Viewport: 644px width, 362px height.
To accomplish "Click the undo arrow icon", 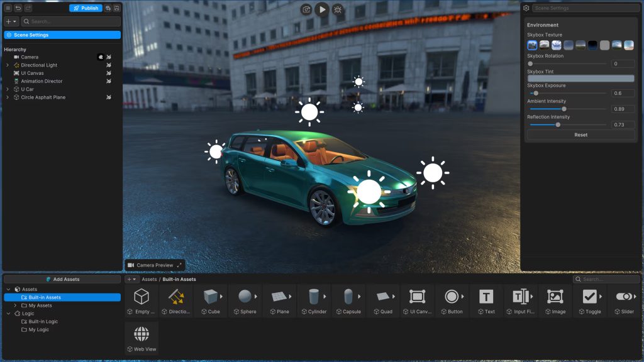I will click(18, 8).
